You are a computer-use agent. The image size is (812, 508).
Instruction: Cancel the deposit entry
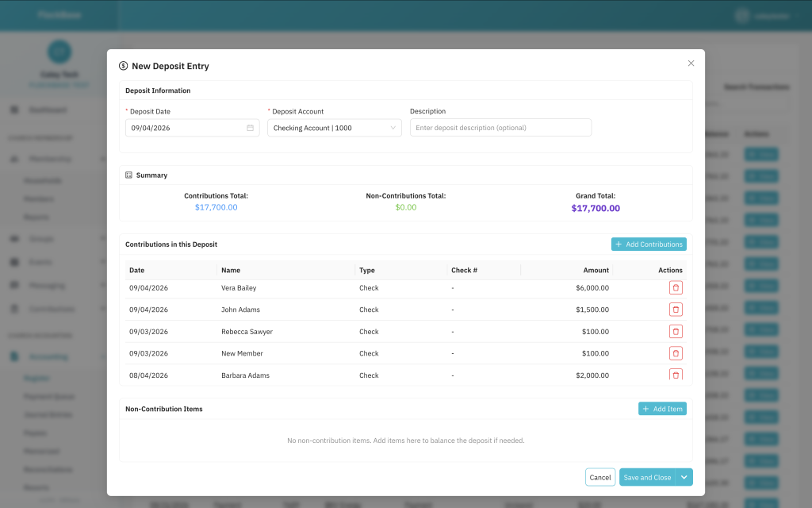click(x=600, y=477)
